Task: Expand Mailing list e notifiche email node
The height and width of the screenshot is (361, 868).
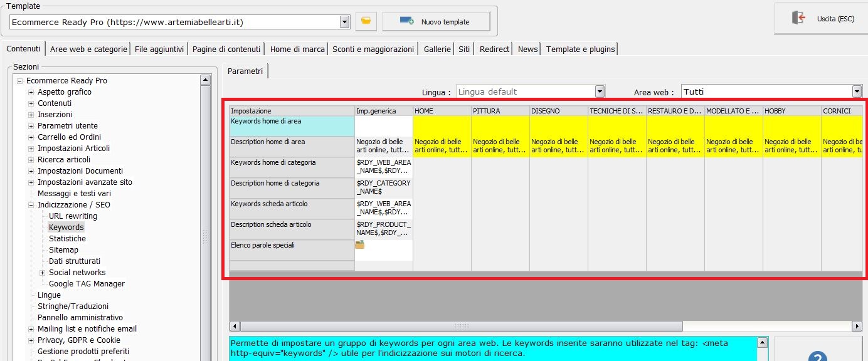Action: [x=31, y=329]
